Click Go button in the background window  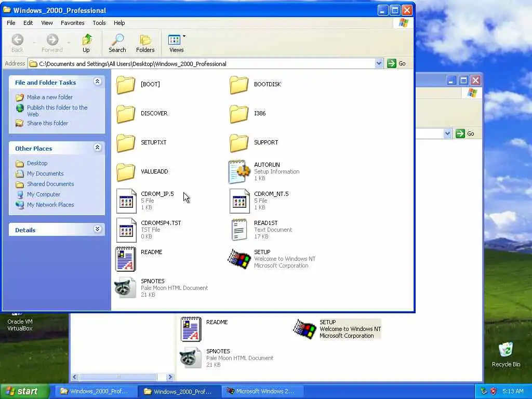(465, 134)
